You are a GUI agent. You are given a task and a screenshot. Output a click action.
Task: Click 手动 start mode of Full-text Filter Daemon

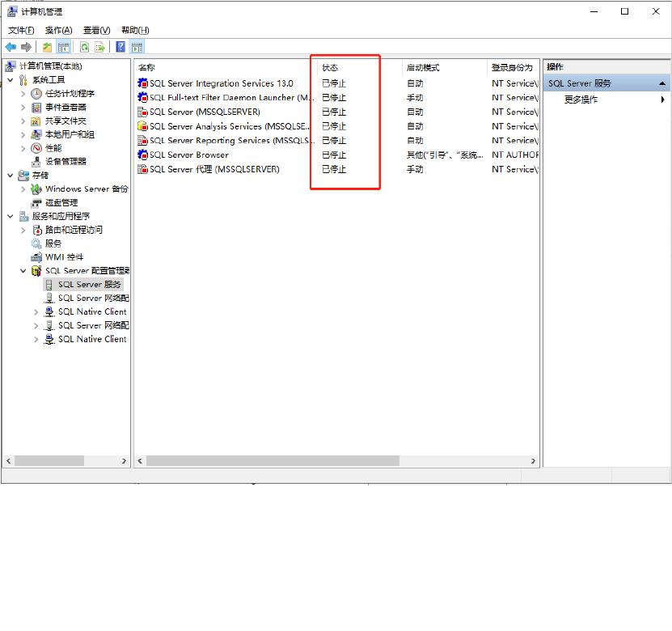click(x=415, y=97)
